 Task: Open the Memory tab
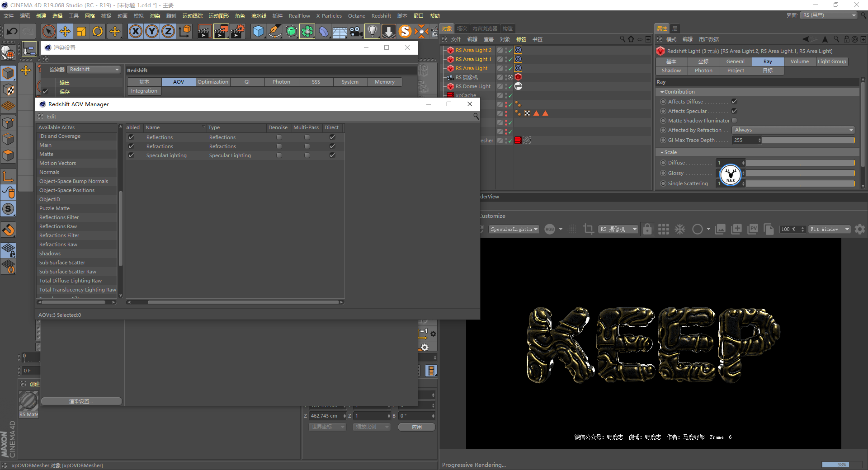pos(385,82)
